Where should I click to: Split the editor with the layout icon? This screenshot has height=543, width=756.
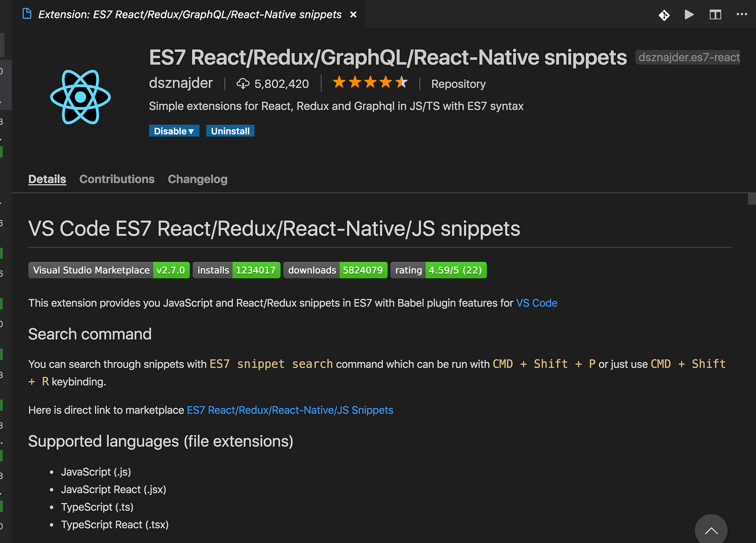[x=715, y=15]
